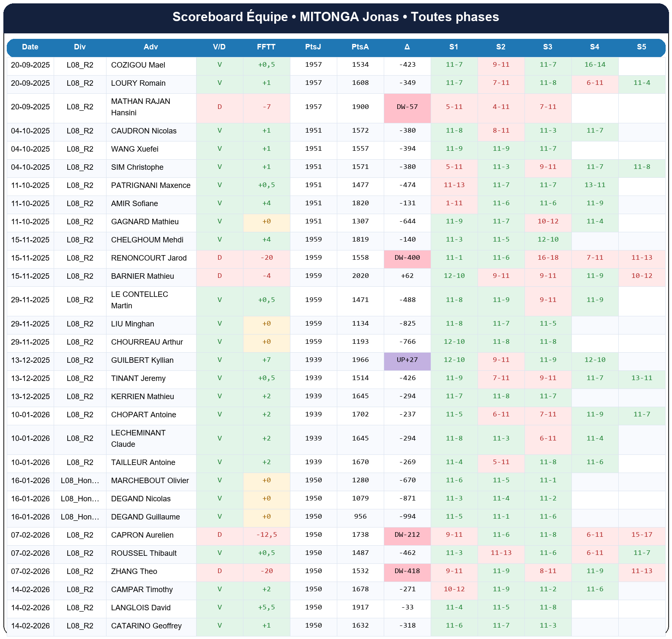Screen dimensions: 672x639
Task: Click the DW-418 delta cell
Action: (407, 571)
